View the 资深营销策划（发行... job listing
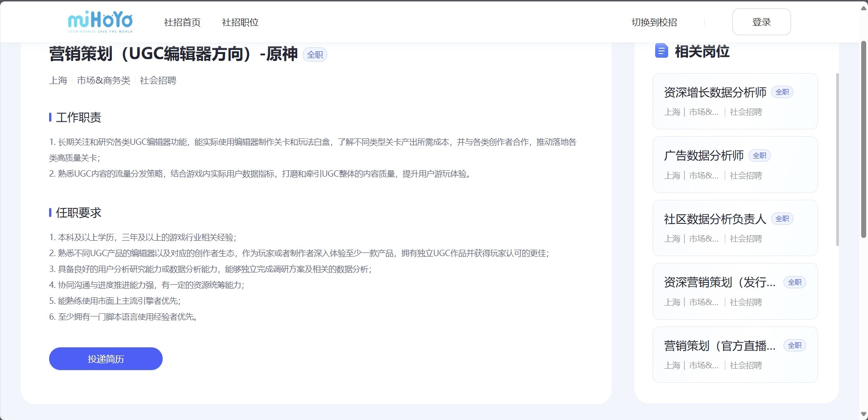 (719, 282)
